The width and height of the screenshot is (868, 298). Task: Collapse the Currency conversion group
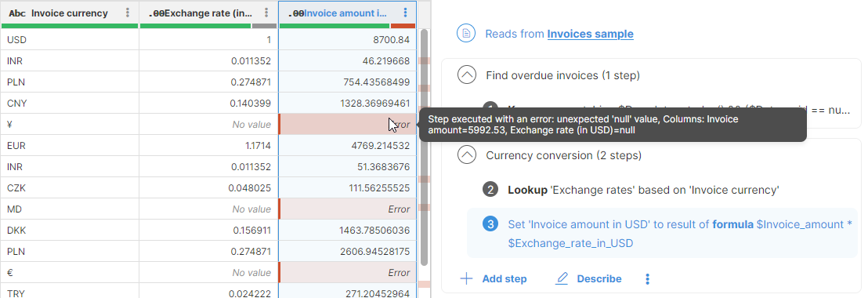tap(467, 155)
